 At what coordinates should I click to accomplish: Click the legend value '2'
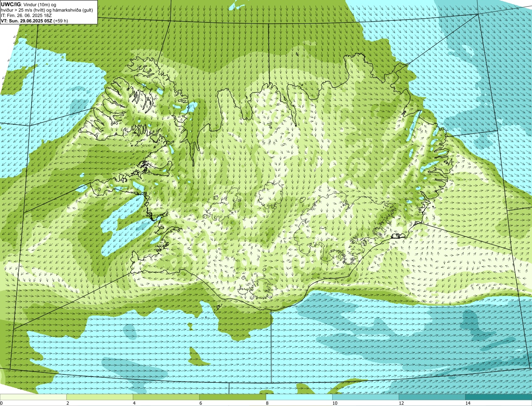click(x=67, y=403)
